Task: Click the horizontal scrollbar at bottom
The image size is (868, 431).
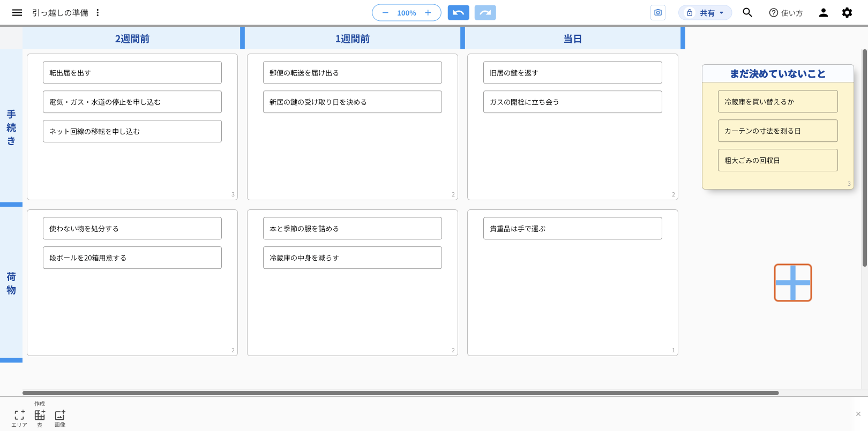Action: [x=400, y=393]
